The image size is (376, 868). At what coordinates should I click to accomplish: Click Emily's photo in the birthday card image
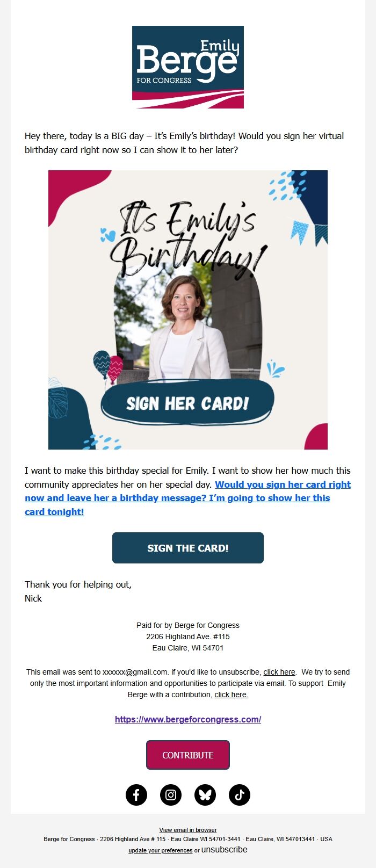coord(187,322)
